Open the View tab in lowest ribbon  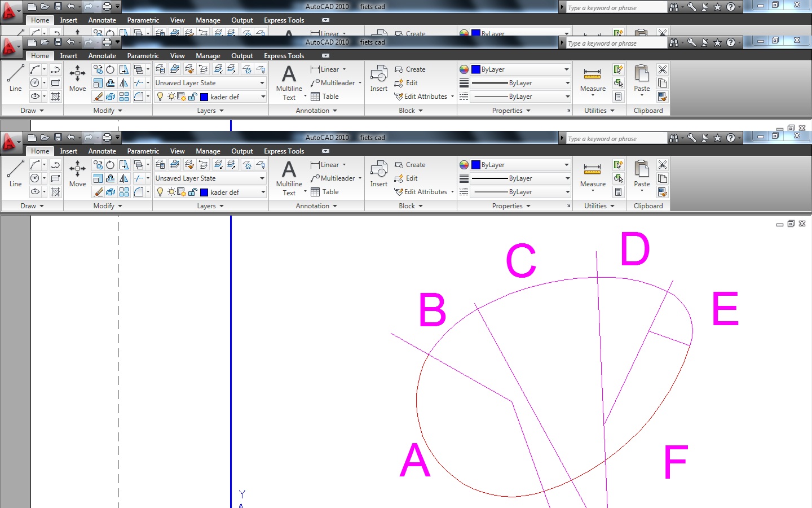pos(178,151)
